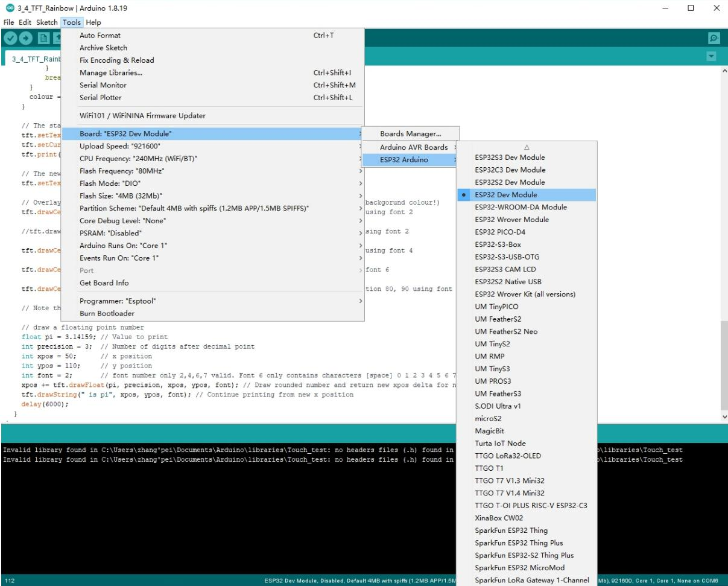
Task: Choose SparkFun ESP32 MicroMod board
Action: [527, 568]
